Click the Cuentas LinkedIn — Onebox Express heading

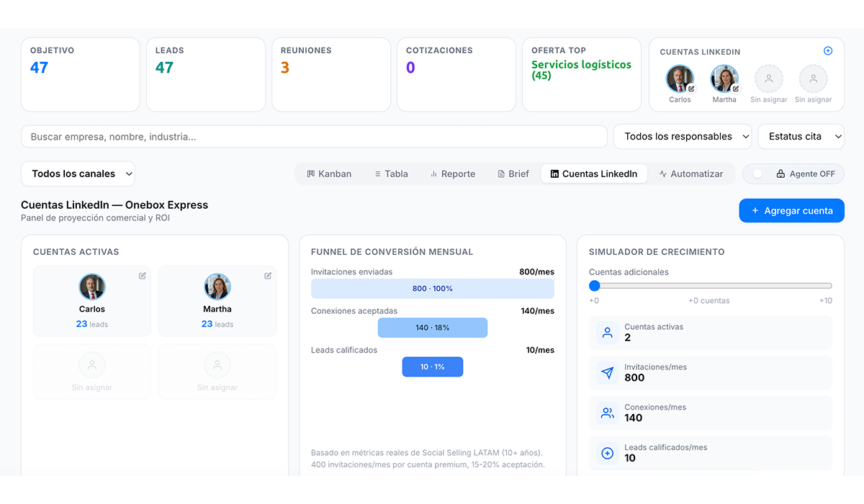point(114,205)
